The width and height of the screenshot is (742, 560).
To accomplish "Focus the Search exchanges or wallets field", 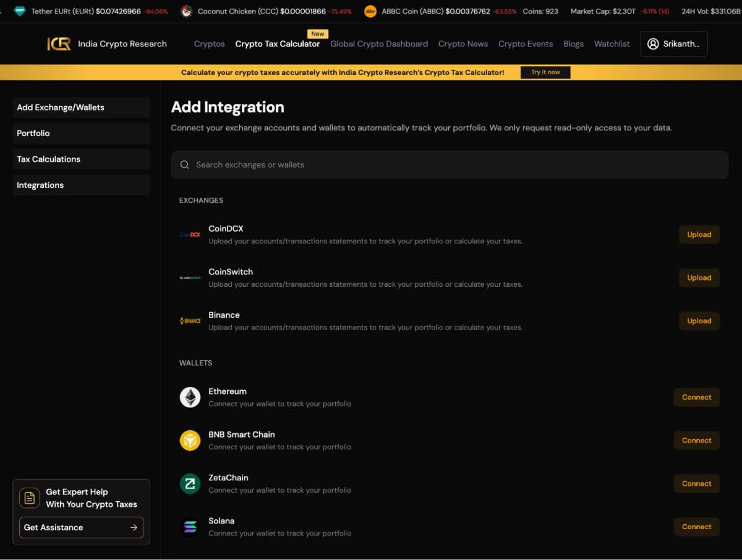I will coord(450,165).
